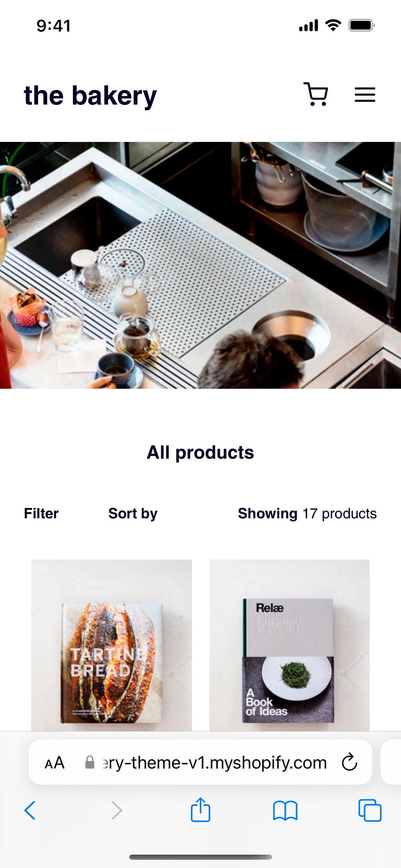The height and width of the screenshot is (868, 401).
Task: Tap the All products heading
Action: coord(200,453)
